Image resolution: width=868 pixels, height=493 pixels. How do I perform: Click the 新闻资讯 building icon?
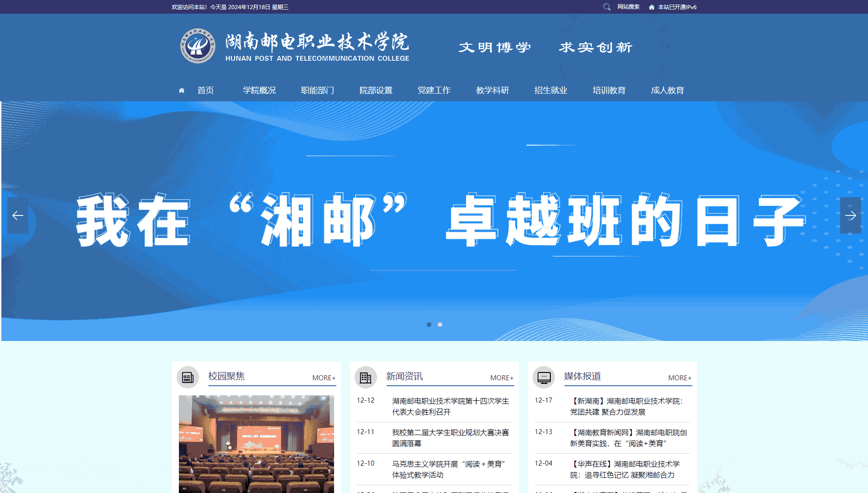[366, 378]
